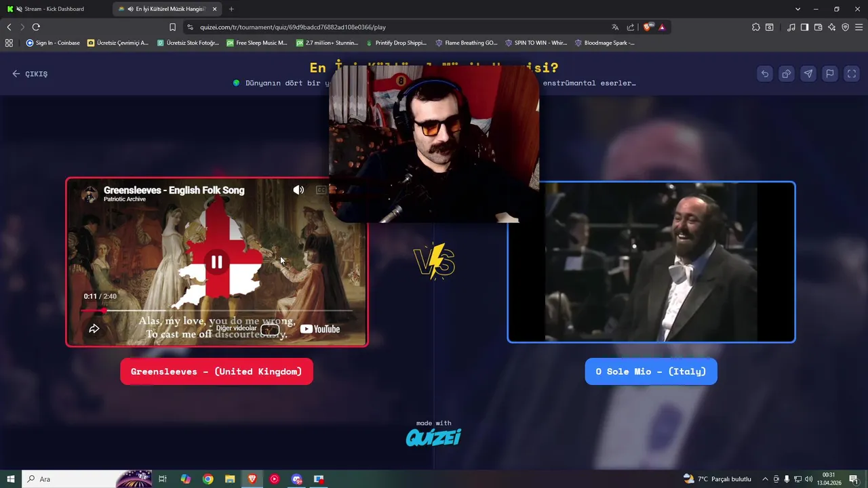Open the 2.7 million+ Stunnin... bookmark
This screenshot has height=488, width=868.
[327, 43]
